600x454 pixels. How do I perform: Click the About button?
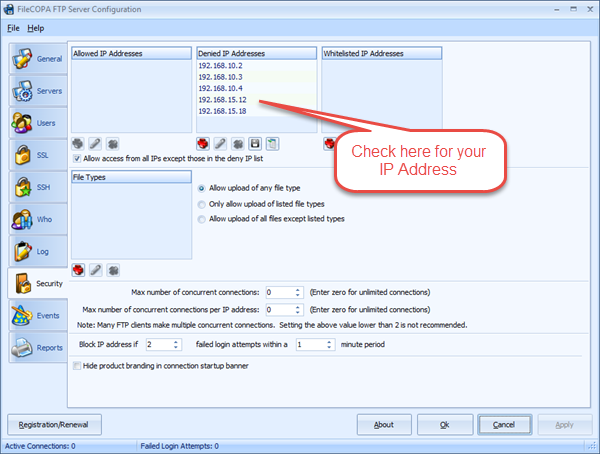click(384, 425)
